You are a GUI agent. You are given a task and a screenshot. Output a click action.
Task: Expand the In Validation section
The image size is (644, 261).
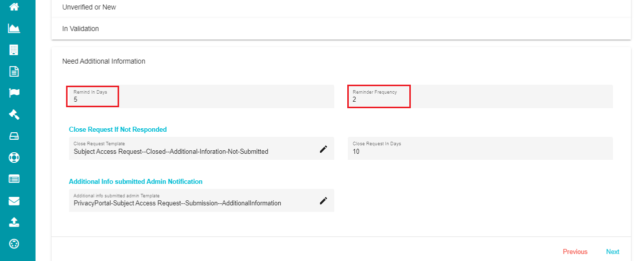click(x=341, y=29)
